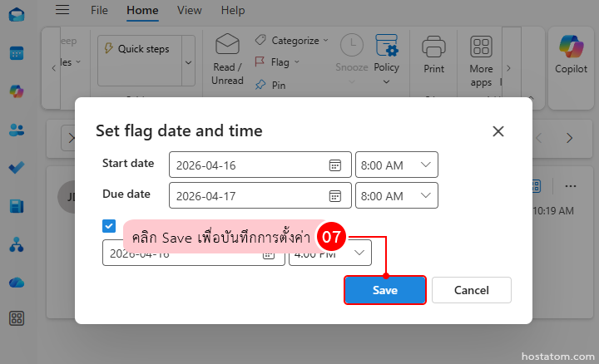
Task: Open Copilot from the ribbon
Action: point(571,54)
